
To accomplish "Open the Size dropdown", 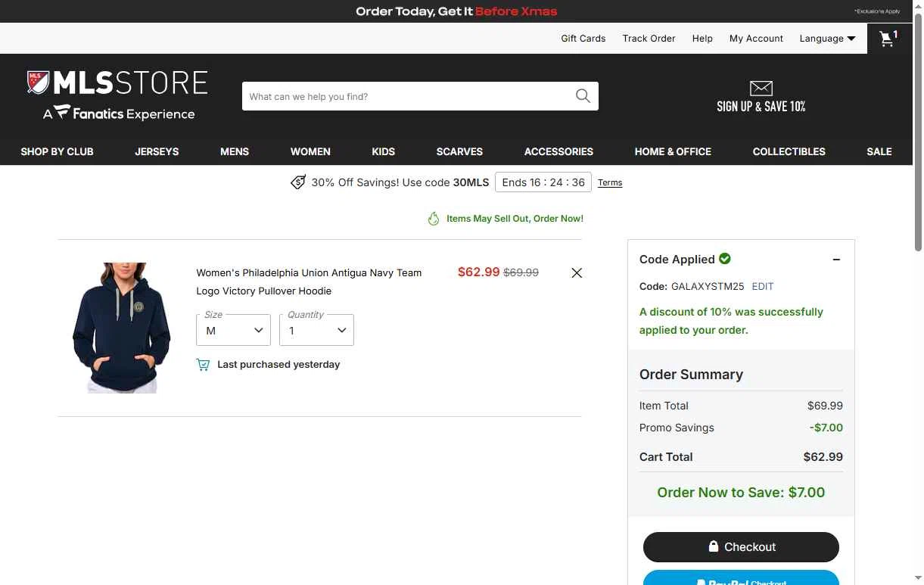I will coord(233,330).
